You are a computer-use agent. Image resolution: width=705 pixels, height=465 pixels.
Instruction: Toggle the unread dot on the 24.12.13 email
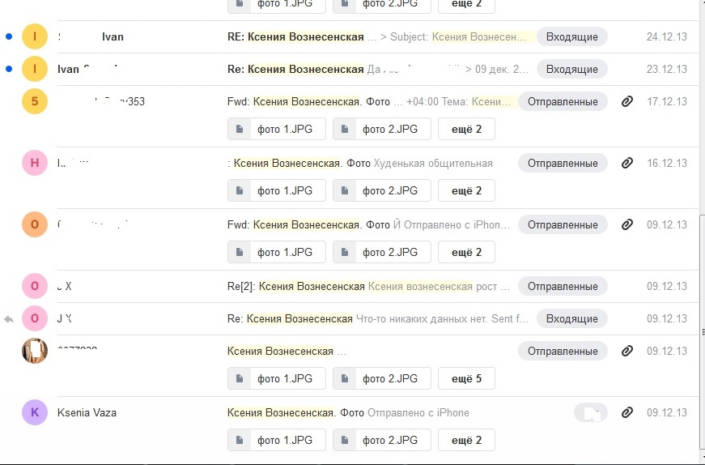click(9, 36)
